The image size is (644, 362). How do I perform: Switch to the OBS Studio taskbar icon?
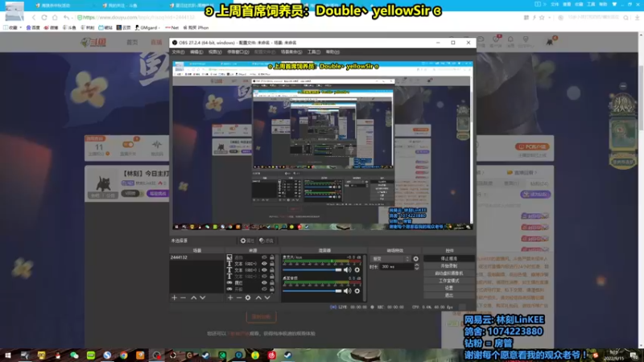(x=157, y=355)
